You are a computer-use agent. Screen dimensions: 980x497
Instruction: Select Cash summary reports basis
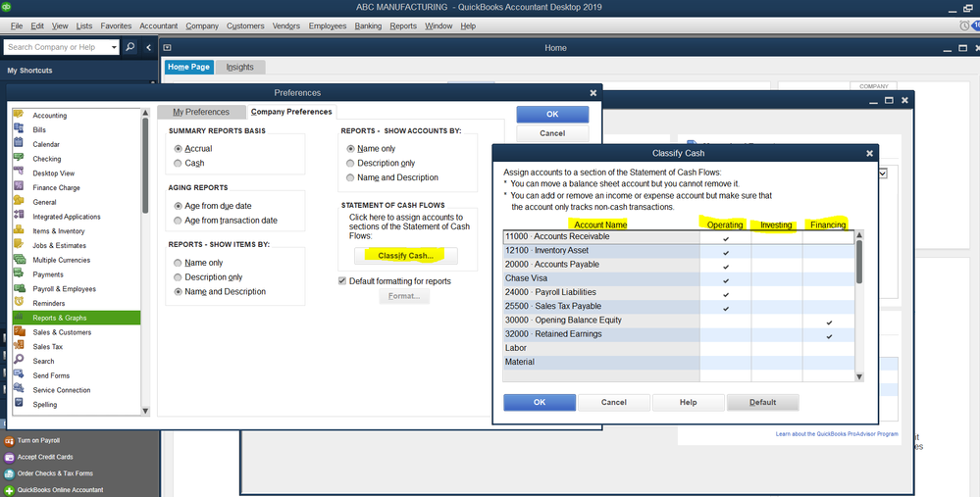179,163
